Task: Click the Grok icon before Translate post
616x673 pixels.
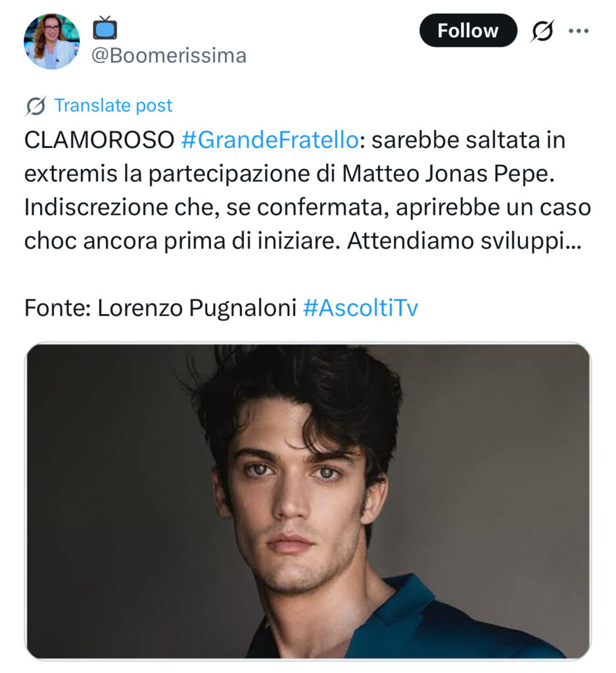Action: (36, 106)
